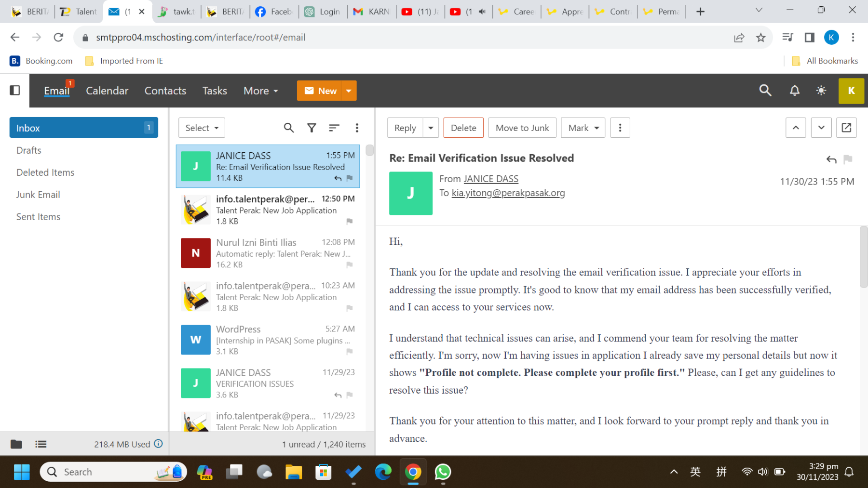Click the notifications bell in header

click(794, 91)
